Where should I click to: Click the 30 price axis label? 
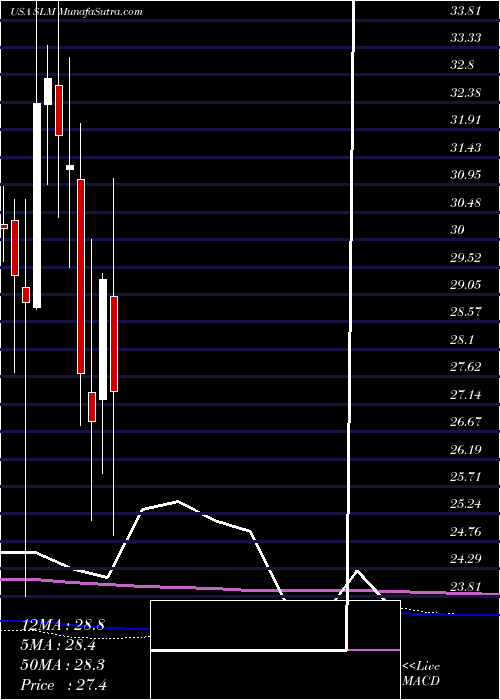pyautogui.click(x=458, y=230)
